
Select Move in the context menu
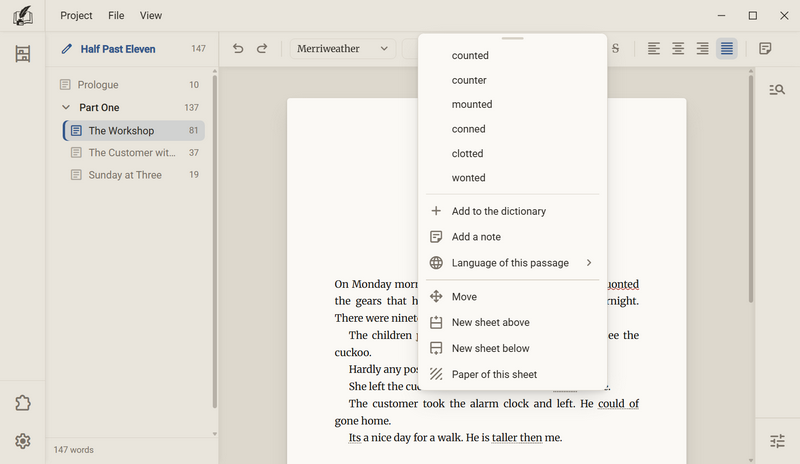pyautogui.click(x=512, y=296)
